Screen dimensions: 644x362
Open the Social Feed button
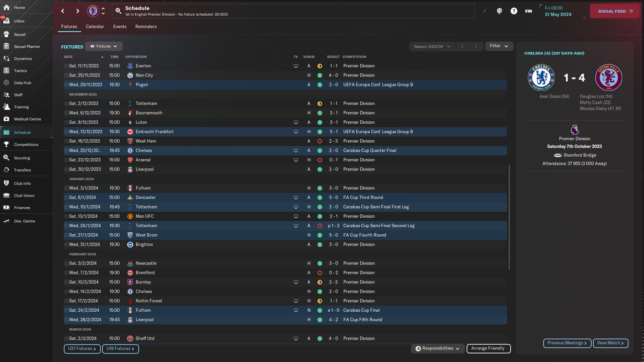coord(614,11)
